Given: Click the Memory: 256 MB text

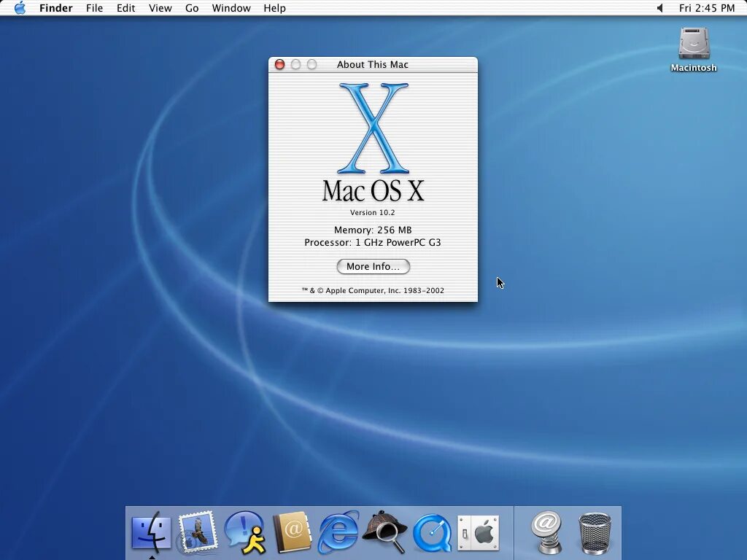Looking at the screenshot, I should tap(373, 230).
